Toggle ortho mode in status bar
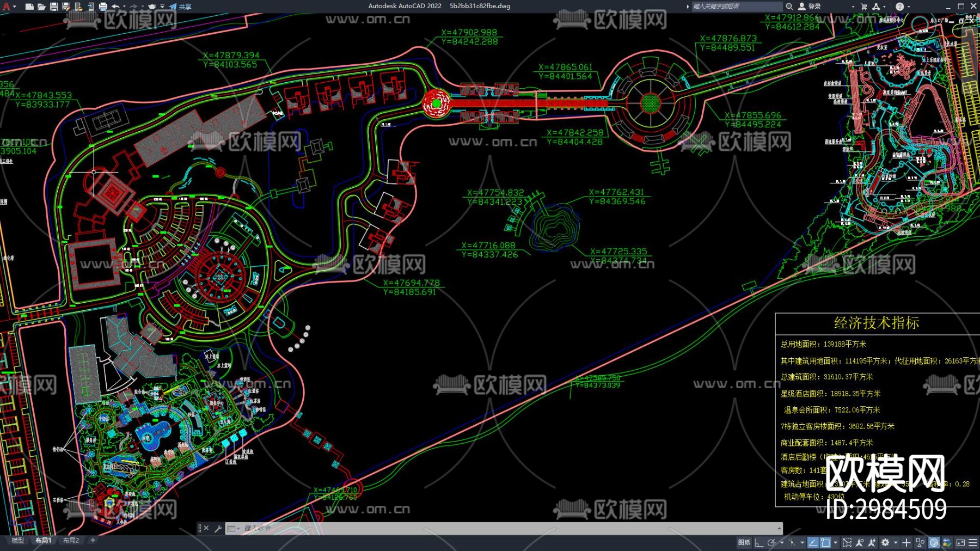The height and width of the screenshot is (551, 980). 758,543
